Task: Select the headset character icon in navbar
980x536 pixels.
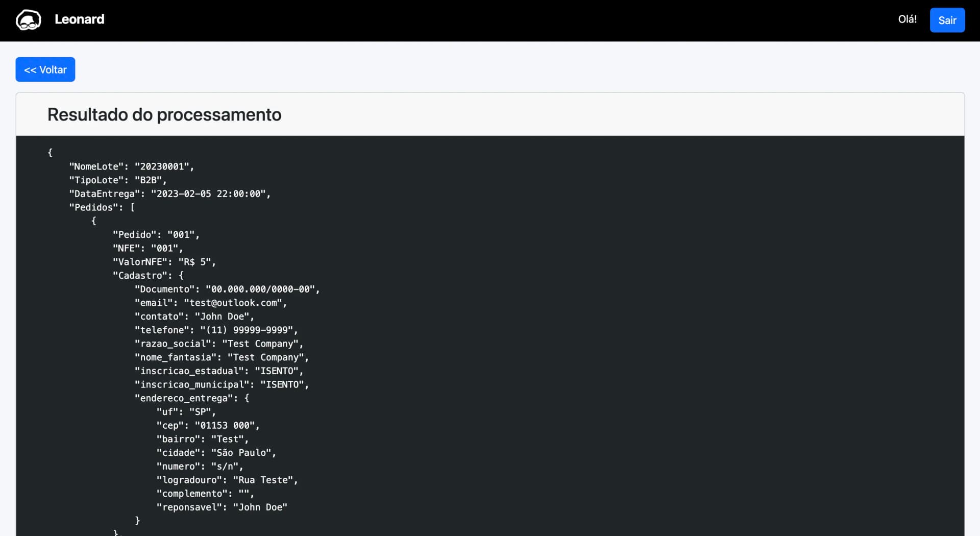Action: click(x=29, y=19)
